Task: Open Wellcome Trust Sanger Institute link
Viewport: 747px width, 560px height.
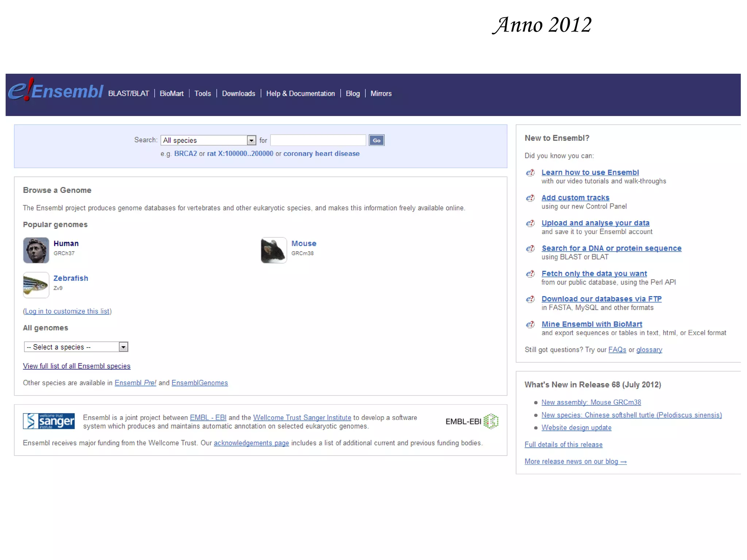Action: pos(302,418)
